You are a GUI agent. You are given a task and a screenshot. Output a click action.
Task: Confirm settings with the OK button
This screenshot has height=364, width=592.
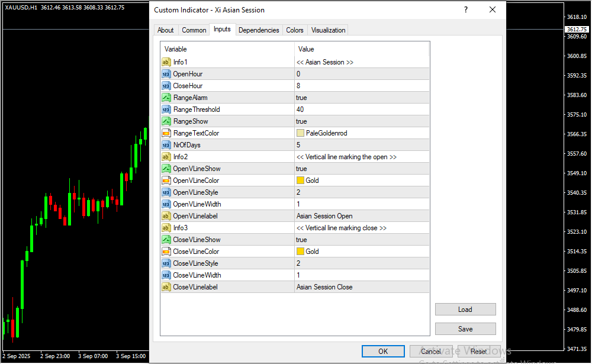383,352
